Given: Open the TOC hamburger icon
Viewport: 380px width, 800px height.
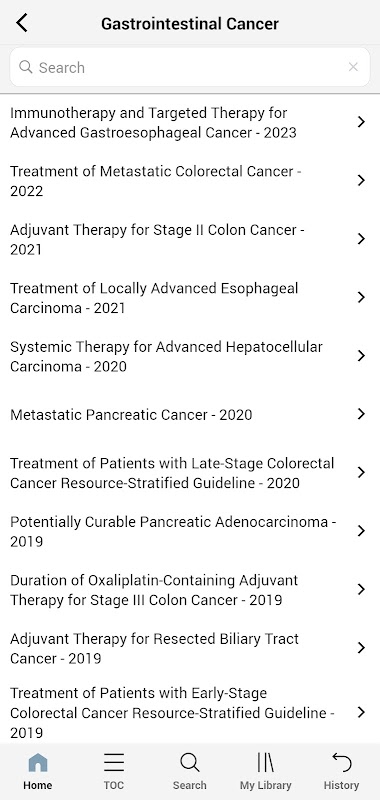Looking at the screenshot, I should click(114, 771).
